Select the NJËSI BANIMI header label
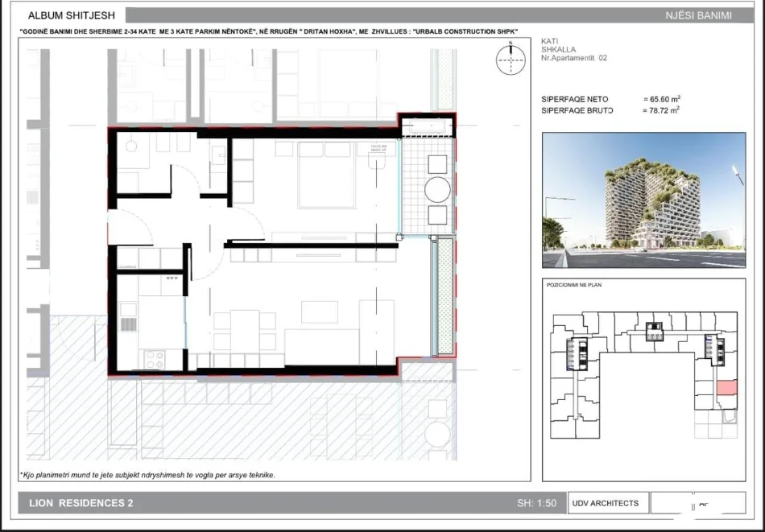This screenshot has width=765, height=532. coord(699,15)
